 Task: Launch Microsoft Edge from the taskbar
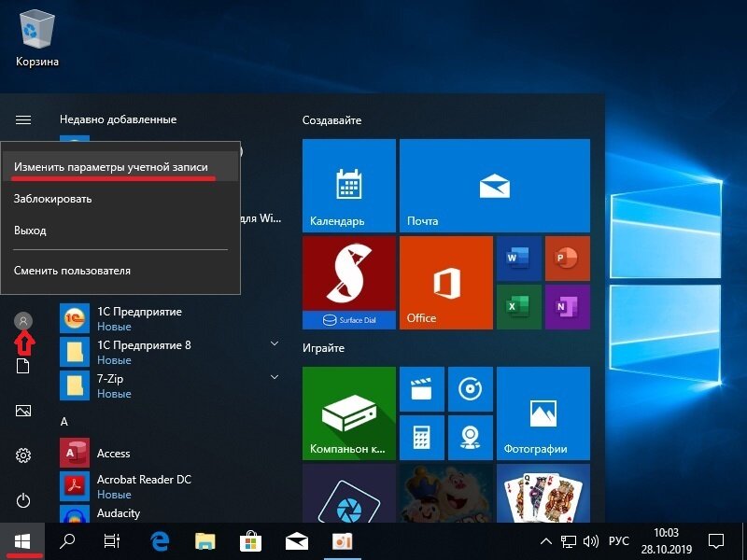(x=160, y=541)
